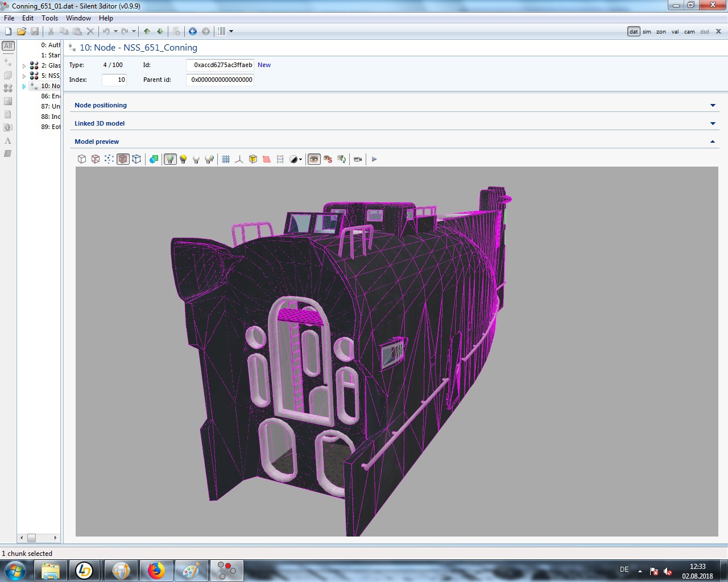
Task: Toggle the textured wireframe render mode
Action: coord(123,159)
